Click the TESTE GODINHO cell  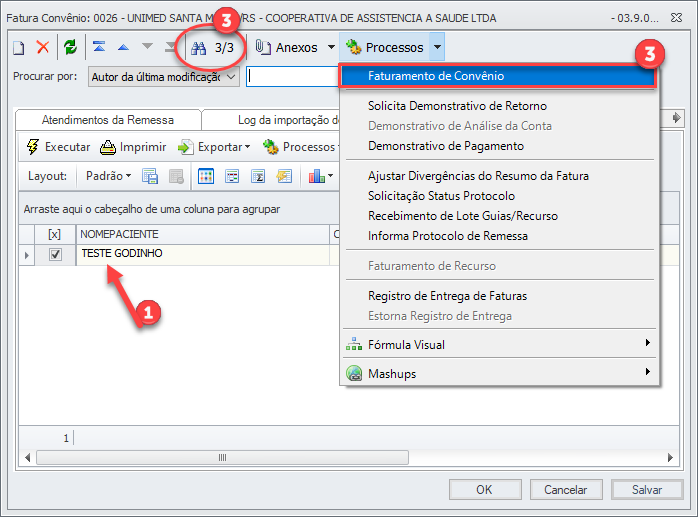click(203, 254)
